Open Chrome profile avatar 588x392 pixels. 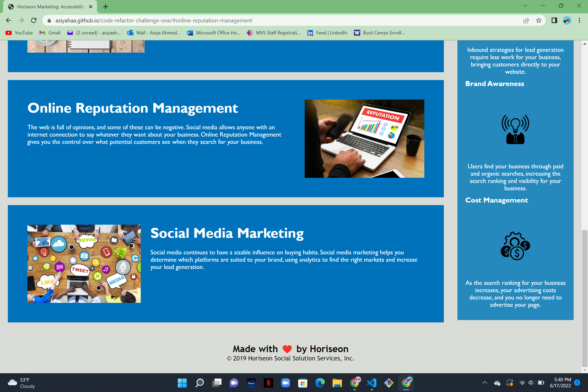pyautogui.click(x=567, y=20)
